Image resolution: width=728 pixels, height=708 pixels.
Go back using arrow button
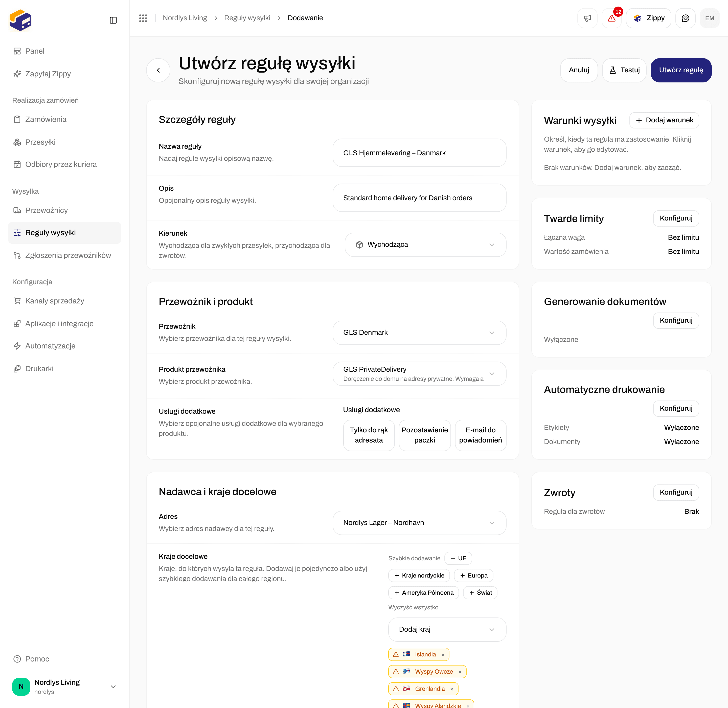point(158,70)
